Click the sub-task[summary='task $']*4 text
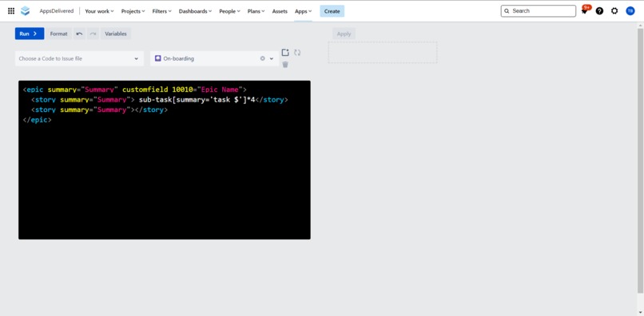Image resolution: width=644 pixels, height=316 pixels. click(x=197, y=100)
